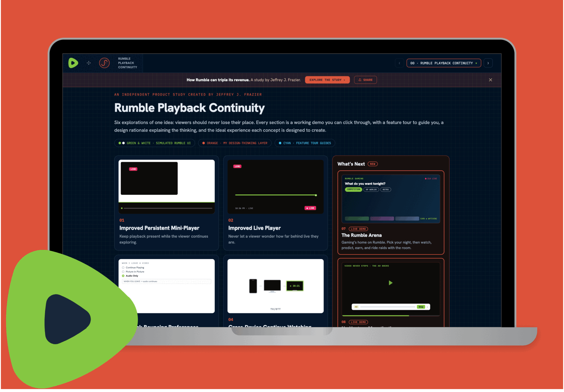
Task: Share the study using the Share button
Action: (x=365, y=80)
